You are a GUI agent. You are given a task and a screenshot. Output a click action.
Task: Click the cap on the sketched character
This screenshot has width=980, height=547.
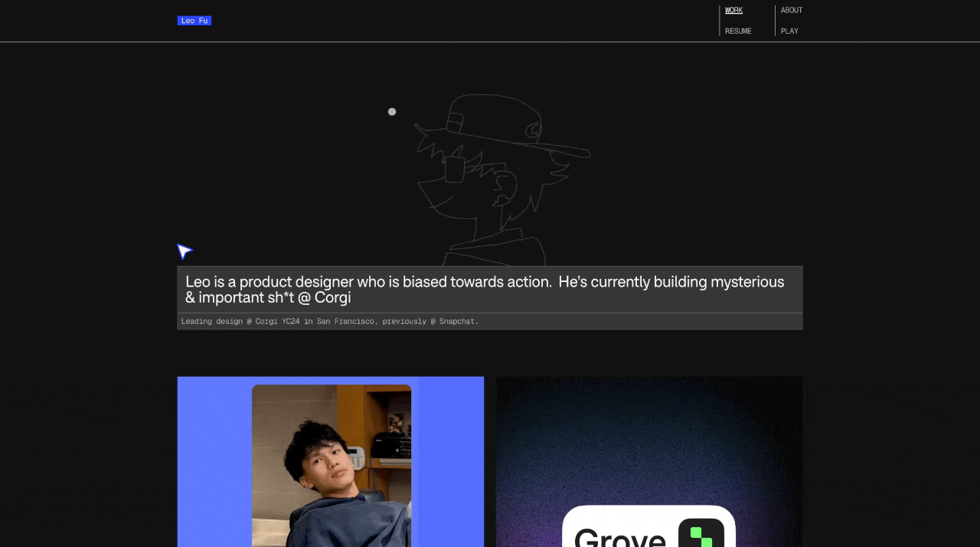coord(490,123)
